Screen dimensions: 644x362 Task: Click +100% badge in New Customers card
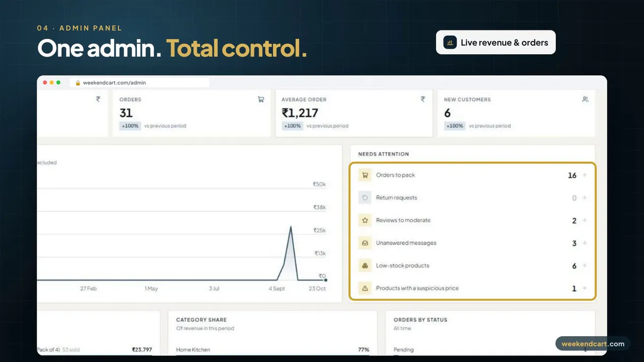(455, 126)
